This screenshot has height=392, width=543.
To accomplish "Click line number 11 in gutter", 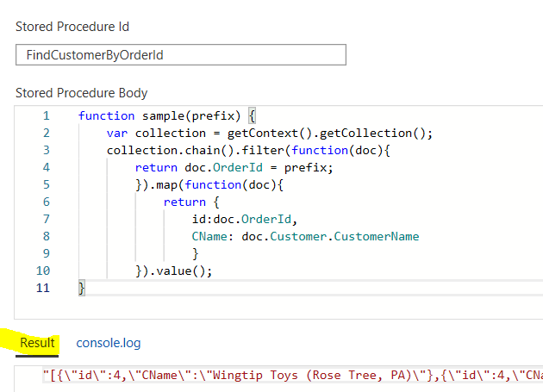I will pyautogui.click(x=43, y=288).
